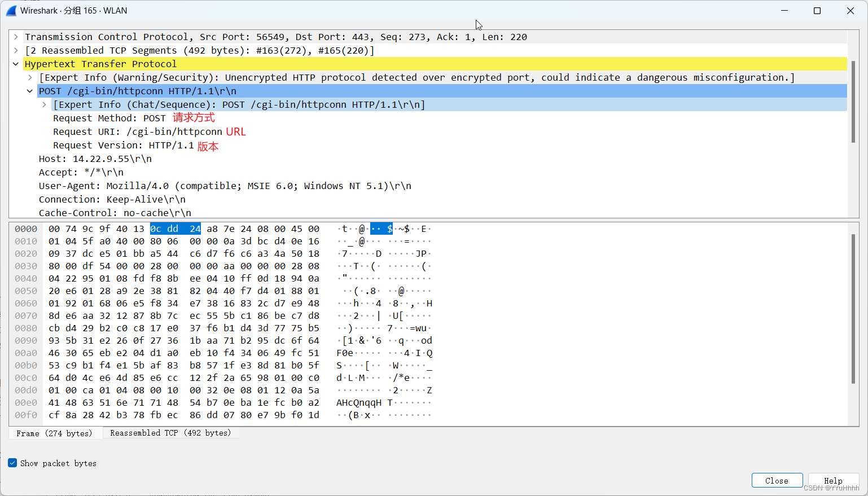This screenshot has width=868, height=496.
Task: Click offset 00a0 in the hex dump
Action: pos(26,353)
